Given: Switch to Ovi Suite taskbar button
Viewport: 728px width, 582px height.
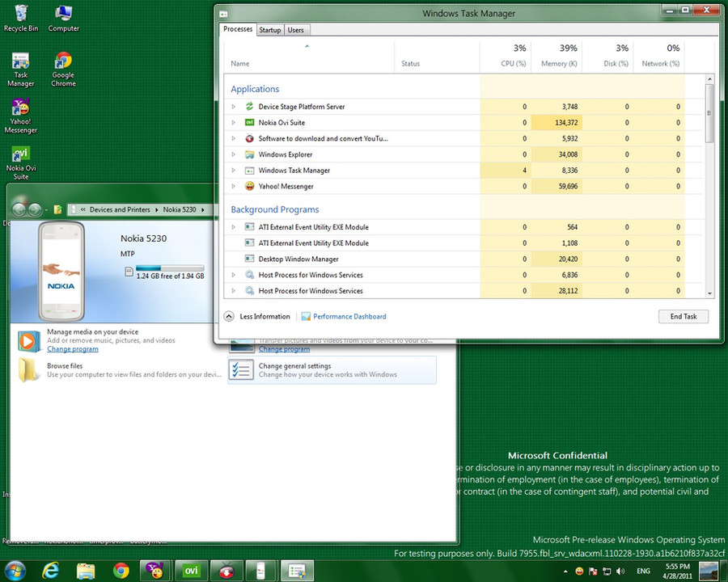Looking at the screenshot, I should coord(191,571).
